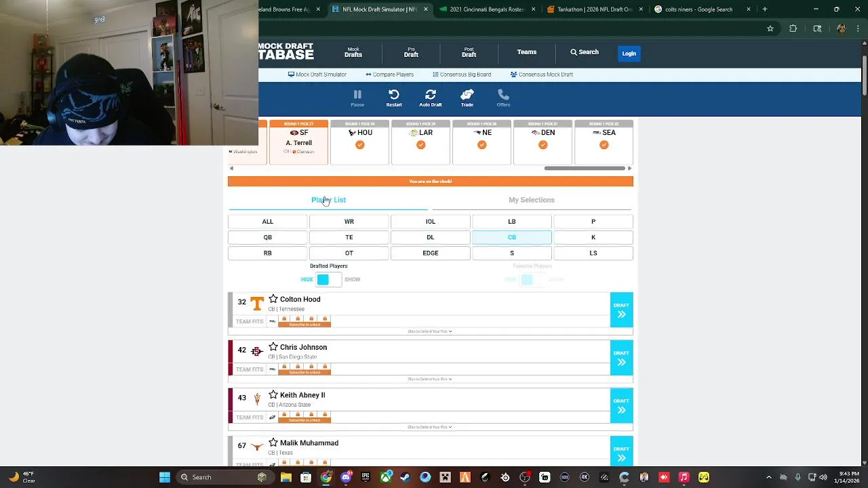
Task: Filter players by OT
Action: [349, 253]
